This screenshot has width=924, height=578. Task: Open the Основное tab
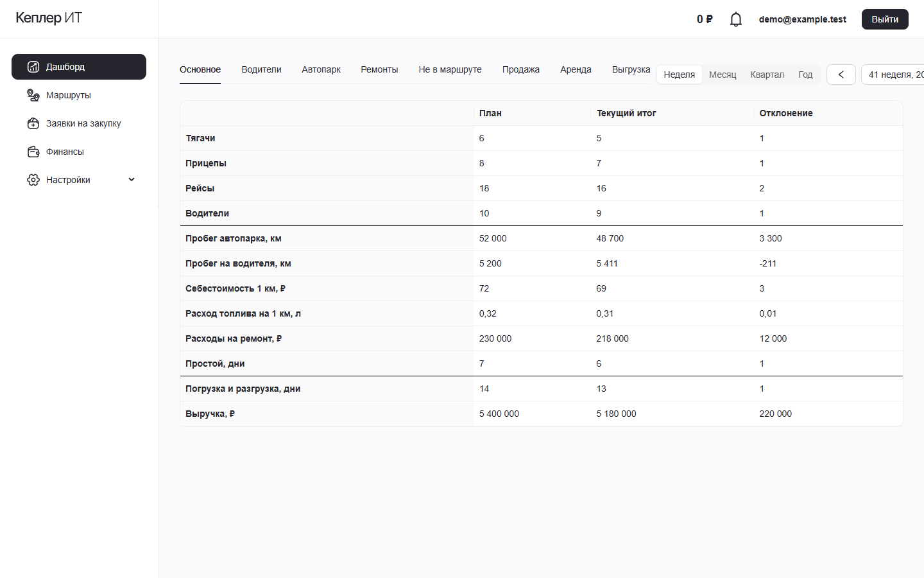[200, 69]
